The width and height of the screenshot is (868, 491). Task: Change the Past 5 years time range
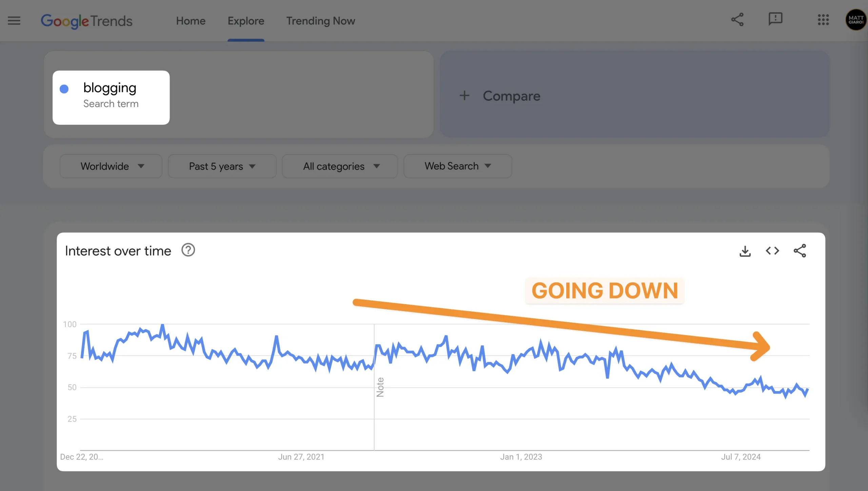click(x=222, y=166)
